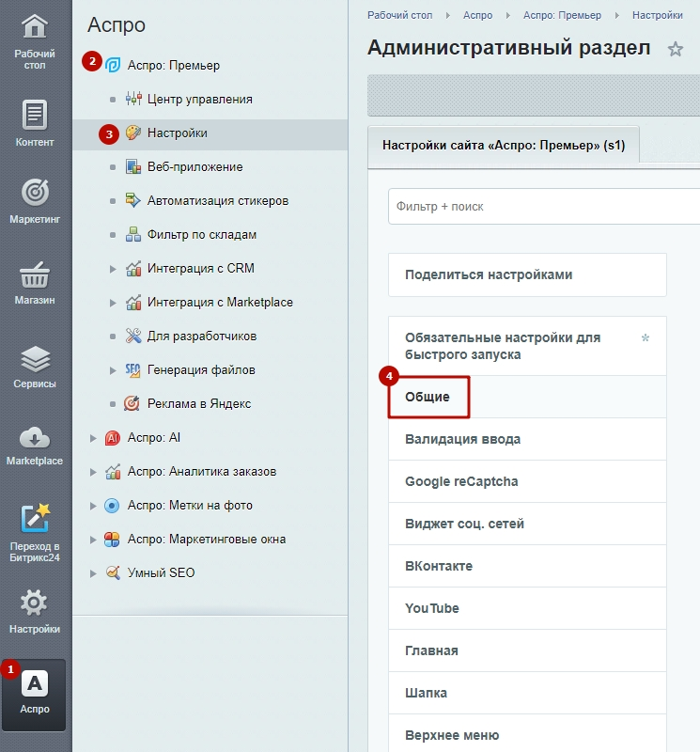This screenshot has height=752, width=700.
Task: Select the Общие settings tab
Action: [428, 397]
